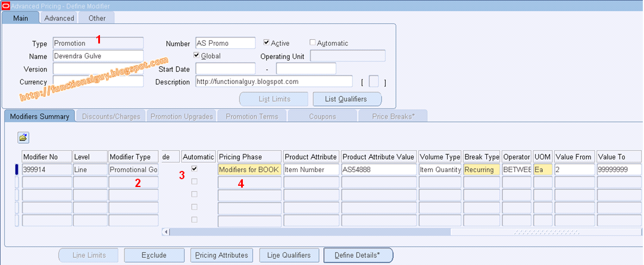Click the UOM cell Ea
644x265 pixels.
[x=543, y=169]
